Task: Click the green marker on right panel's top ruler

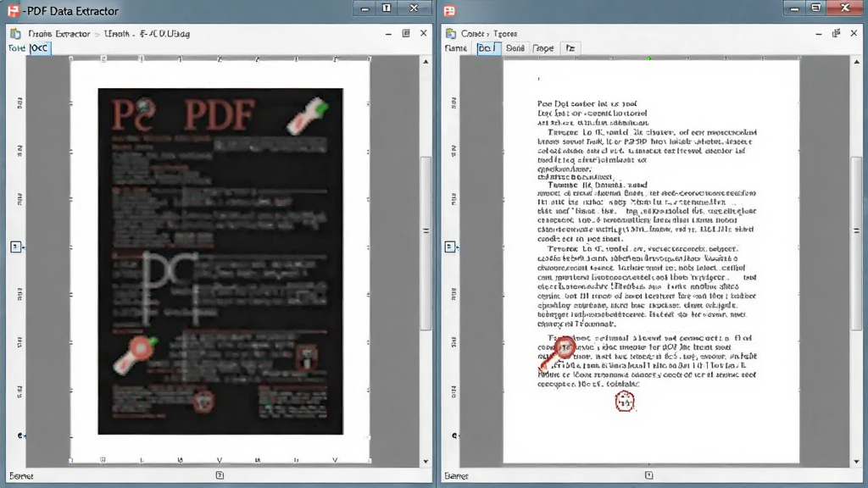Action: pyautogui.click(x=649, y=58)
